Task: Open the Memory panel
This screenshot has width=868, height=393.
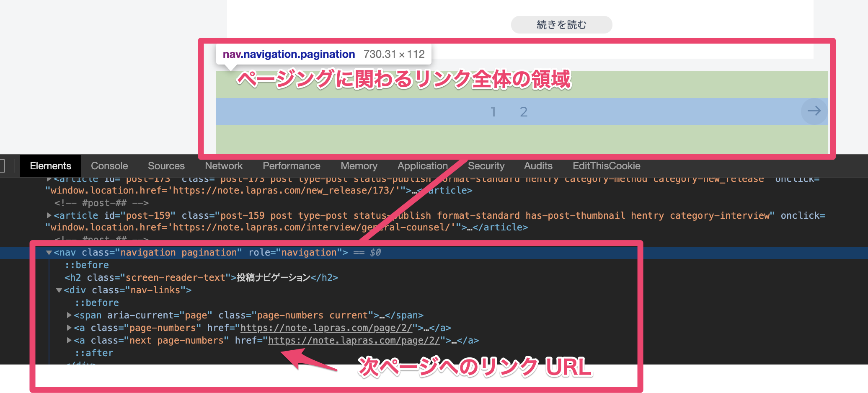Action: point(359,165)
